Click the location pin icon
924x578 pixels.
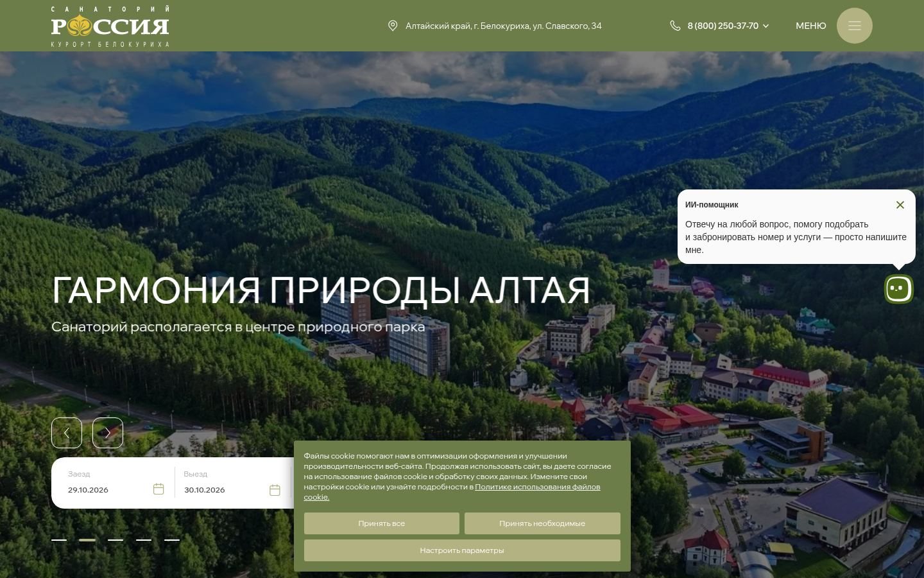pos(393,26)
